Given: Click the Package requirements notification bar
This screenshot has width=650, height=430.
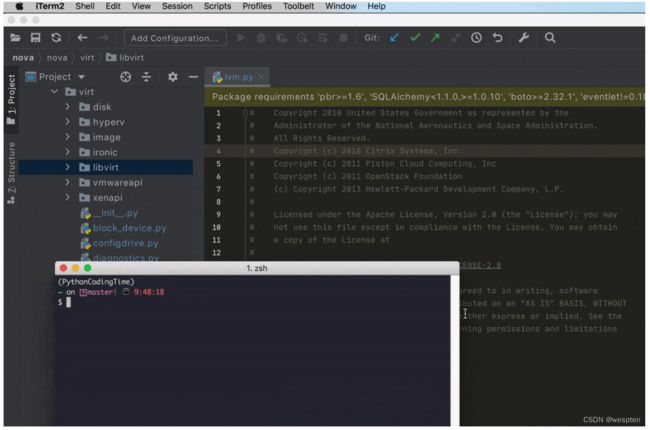Looking at the screenshot, I should click(x=424, y=97).
